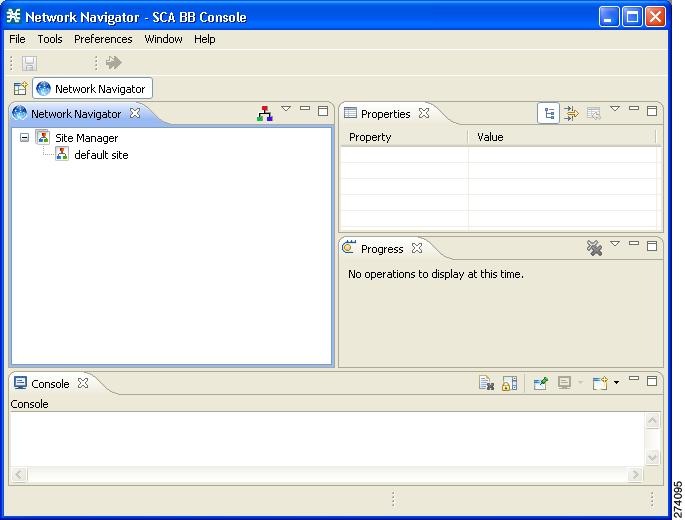
Task: Maximize the Console view
Action: point(652,381)
